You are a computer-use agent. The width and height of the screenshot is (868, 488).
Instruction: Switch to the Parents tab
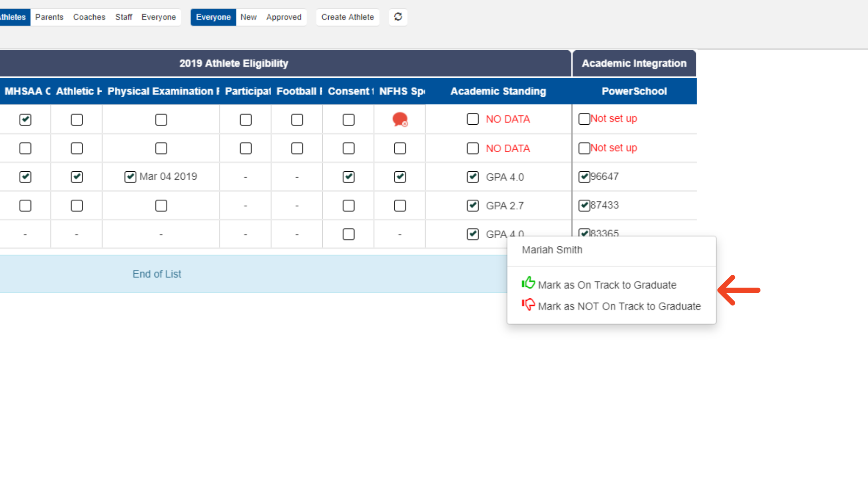point(49,17)
